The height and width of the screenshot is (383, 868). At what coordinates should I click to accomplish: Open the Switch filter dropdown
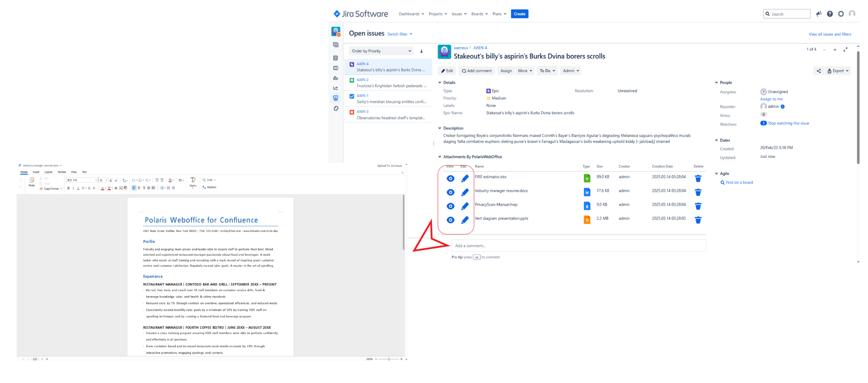pos(400,34)
